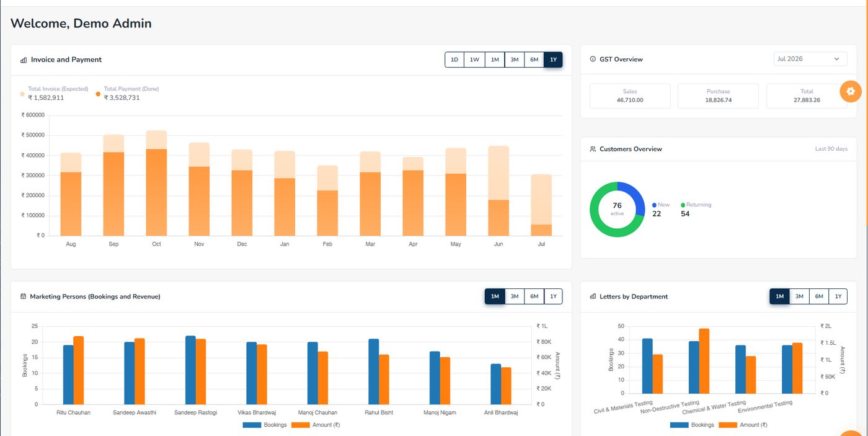The height and width of the screenshot is (436, 868).
Task: Click the GST Overview info icon
Action: [593, 60]
